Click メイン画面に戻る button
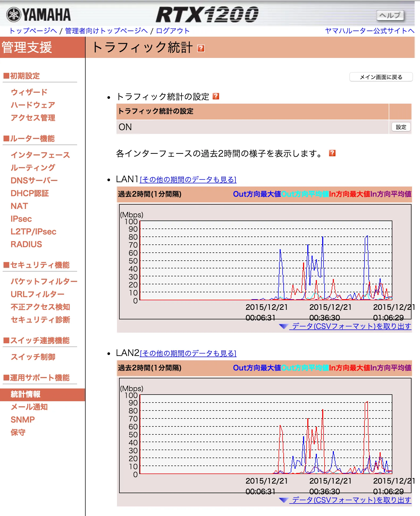This screenshot has width=420, height=516. [381, 77]
